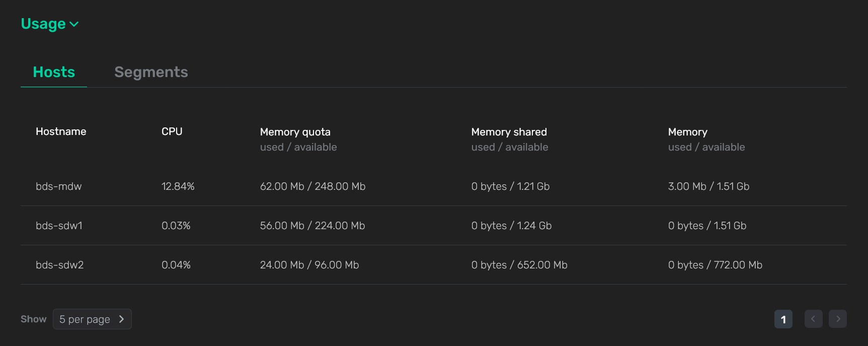The width and height of the screenshot is (868, 346).
Task: Click the Memory column header
Action: [687, 131]
